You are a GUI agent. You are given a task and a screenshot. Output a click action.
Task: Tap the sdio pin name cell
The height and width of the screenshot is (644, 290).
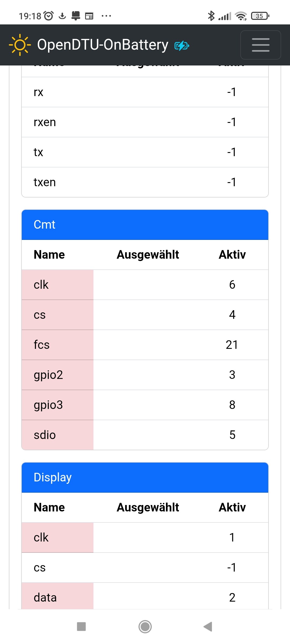tap(57, 435)
